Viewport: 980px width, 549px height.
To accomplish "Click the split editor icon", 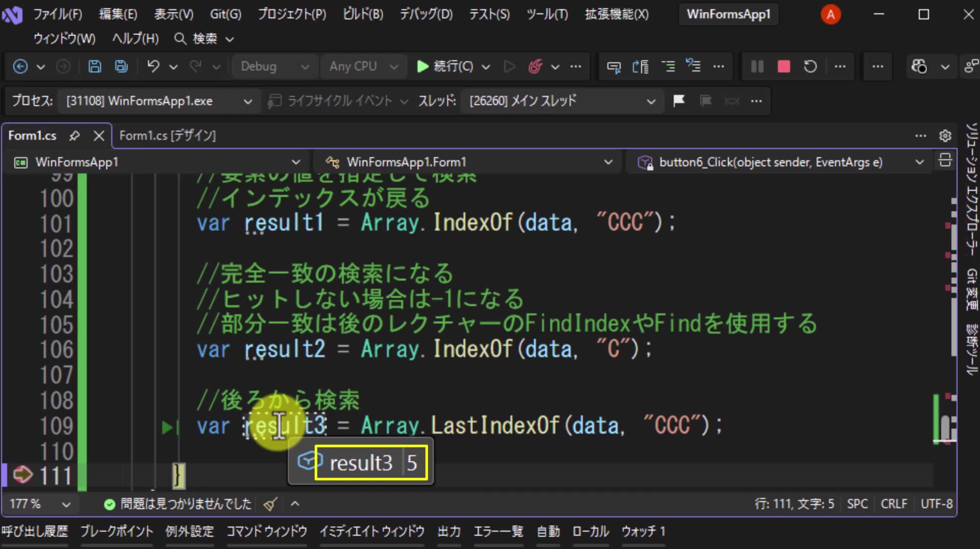I will click(x=945, y=160).
